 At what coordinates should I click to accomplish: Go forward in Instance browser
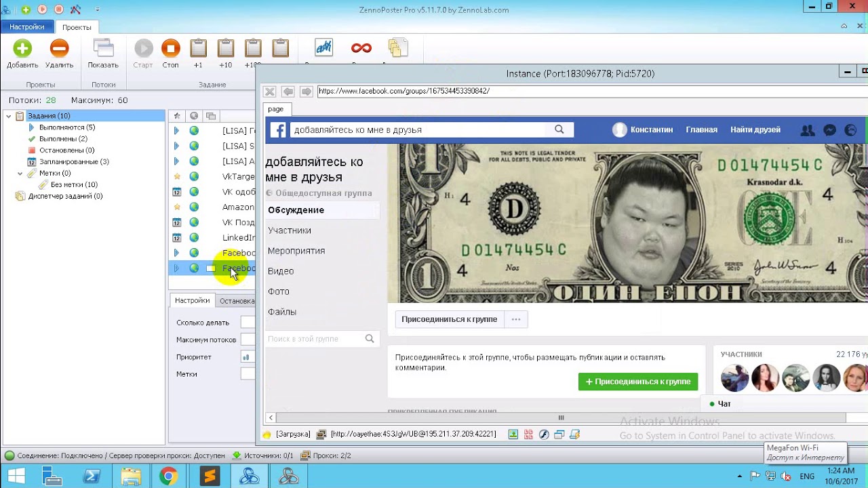point(306,91)
